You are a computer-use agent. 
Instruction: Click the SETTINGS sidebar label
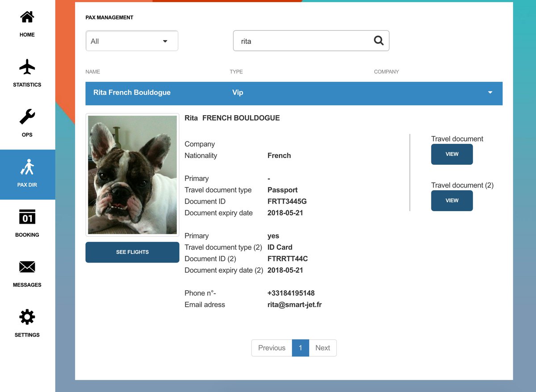click(27, 335)
